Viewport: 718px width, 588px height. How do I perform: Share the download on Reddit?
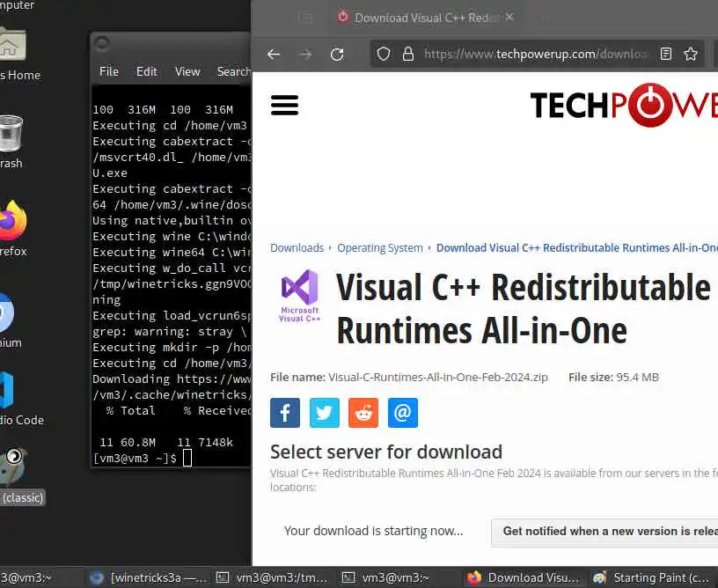[363, 413]
